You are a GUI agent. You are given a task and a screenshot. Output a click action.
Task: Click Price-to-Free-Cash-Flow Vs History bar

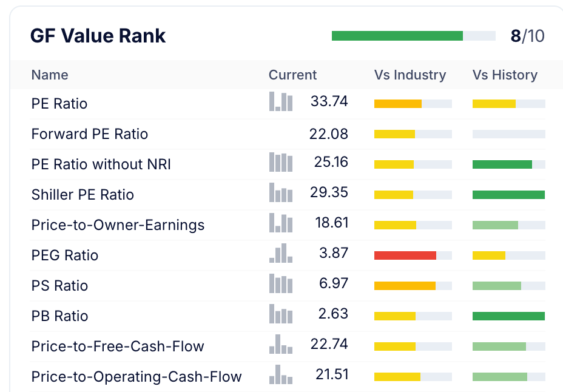[x=499, y=346]
